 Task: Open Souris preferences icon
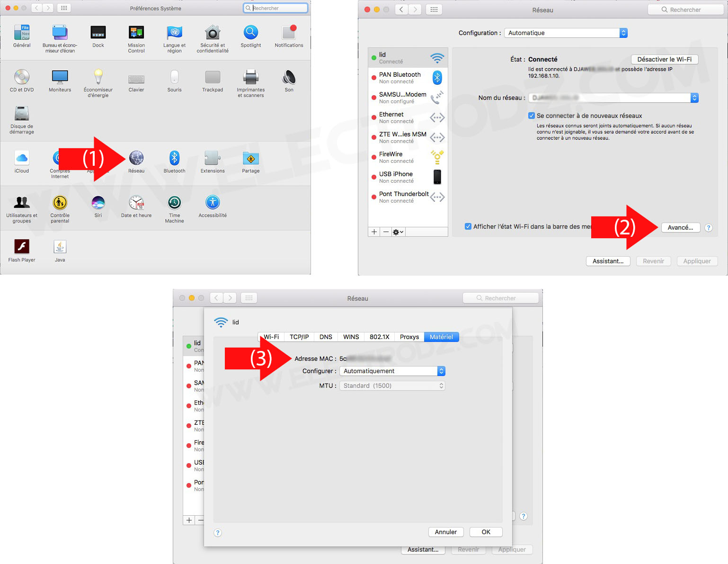click(x=174, y=77)
